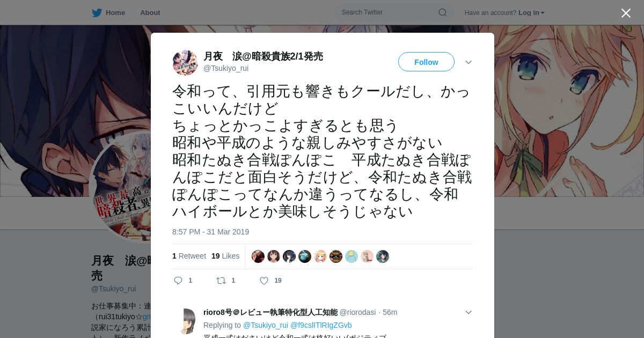Screen dimensions: 644x338
Task: Open tweet author's profile avatar
Action: tap(185, 62)
